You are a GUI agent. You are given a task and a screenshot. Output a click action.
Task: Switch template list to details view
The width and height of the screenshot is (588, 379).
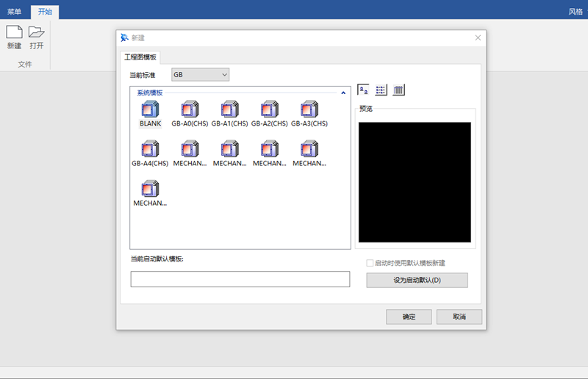(x=398, y=90)
